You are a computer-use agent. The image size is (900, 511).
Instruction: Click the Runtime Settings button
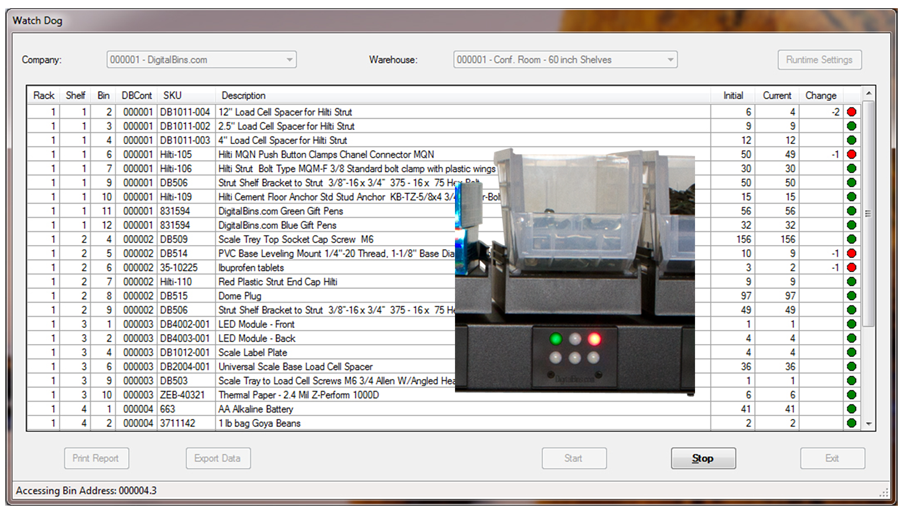[x=819, y=60]
